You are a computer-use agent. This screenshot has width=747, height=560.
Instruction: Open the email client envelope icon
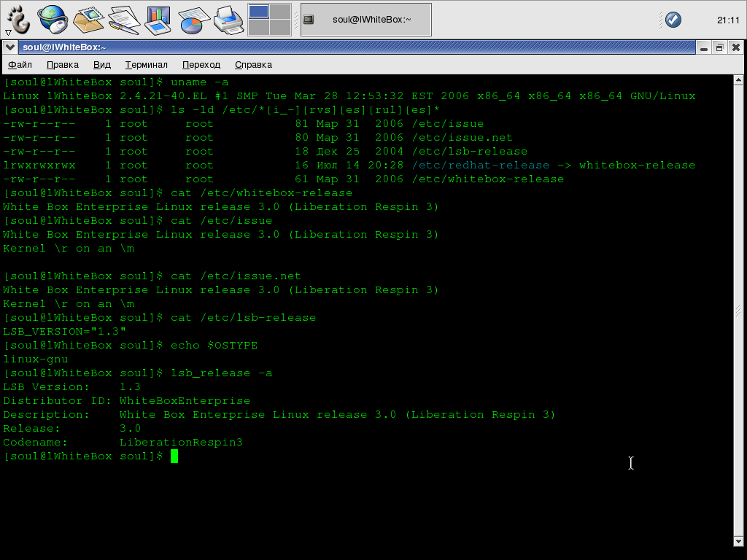(88, 20)
